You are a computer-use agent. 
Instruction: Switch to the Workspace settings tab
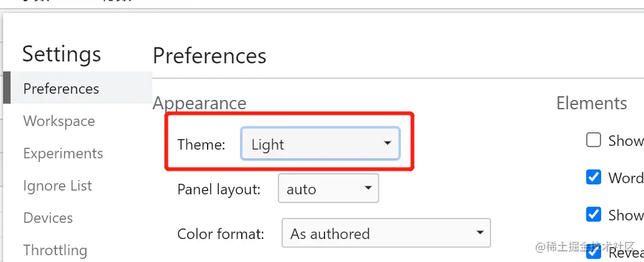[x=59, y=121]
